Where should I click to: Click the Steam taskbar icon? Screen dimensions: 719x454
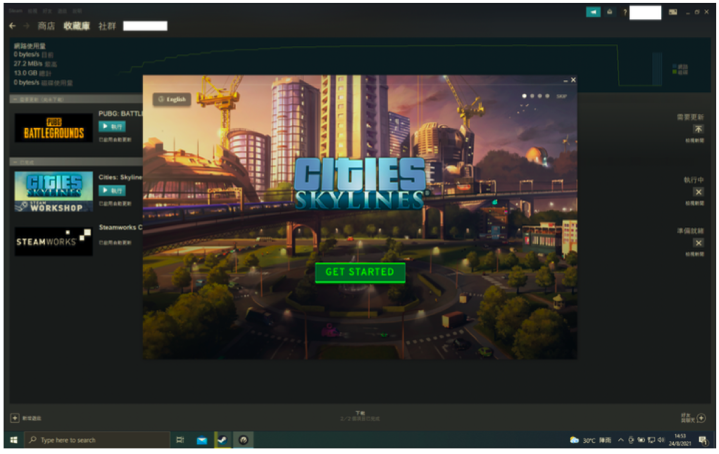click(x=222, y=440)
